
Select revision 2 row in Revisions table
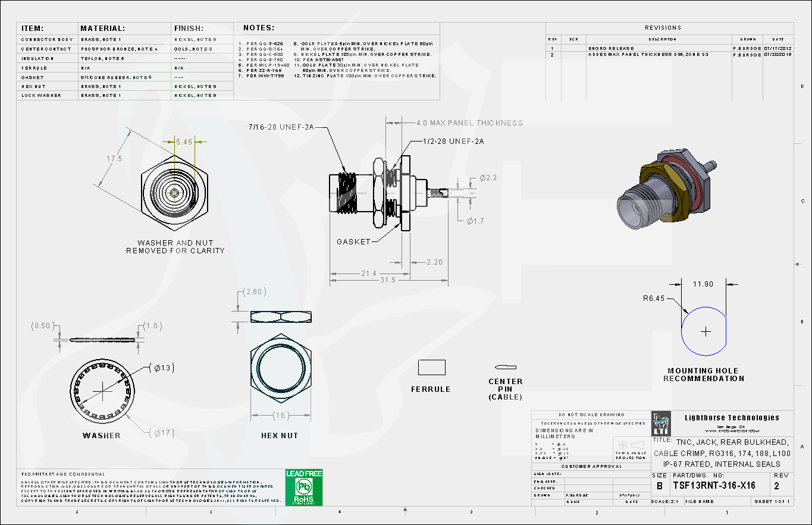(x=669, y=55)
